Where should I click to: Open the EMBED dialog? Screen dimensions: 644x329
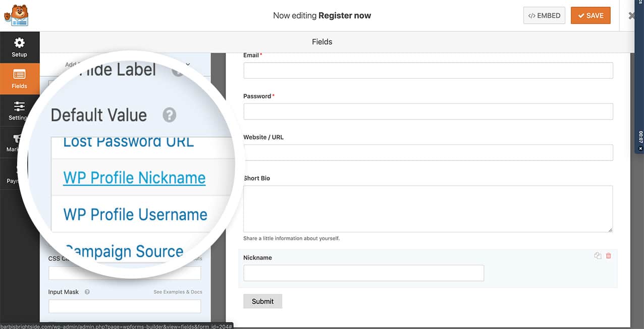coord(544,15)
